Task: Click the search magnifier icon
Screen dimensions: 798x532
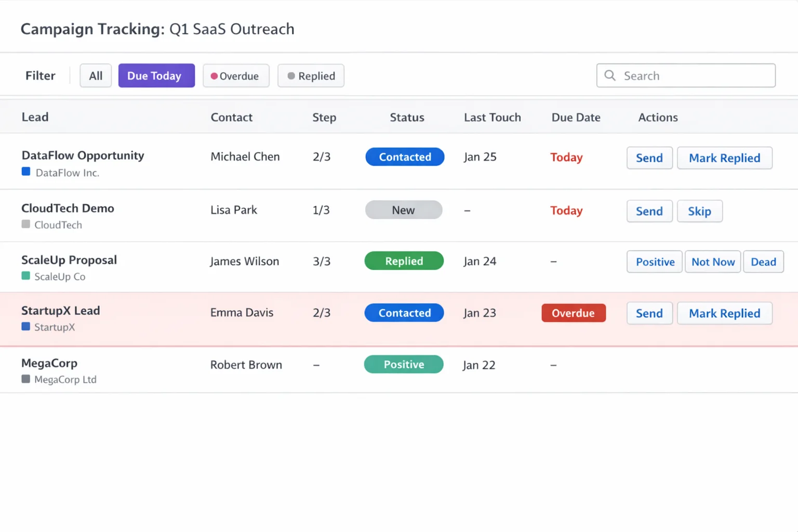Action: coord(609,75)
